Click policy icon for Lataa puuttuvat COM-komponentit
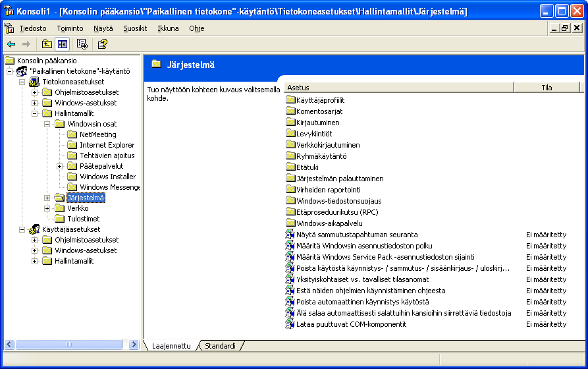This screenshot has width=588, height=369. coord(290,324)
